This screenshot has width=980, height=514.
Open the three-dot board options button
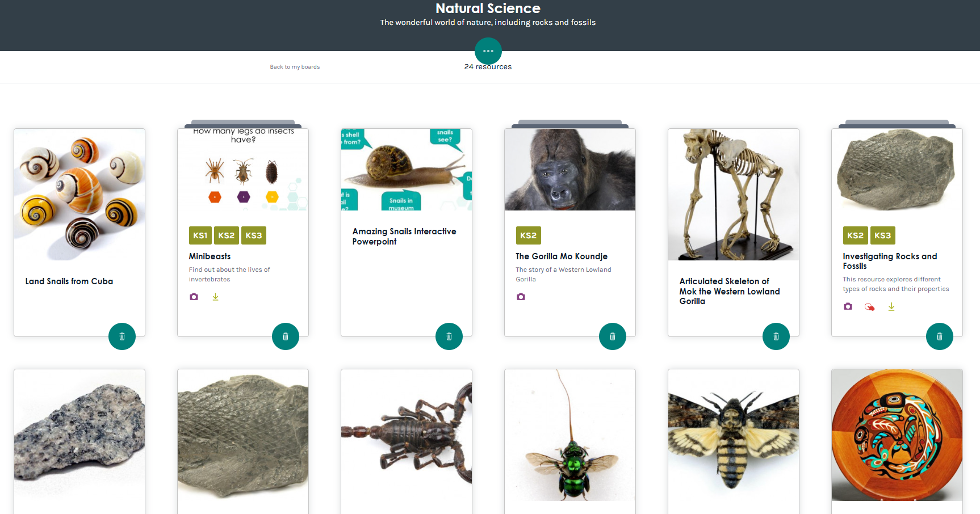[488, 51]
